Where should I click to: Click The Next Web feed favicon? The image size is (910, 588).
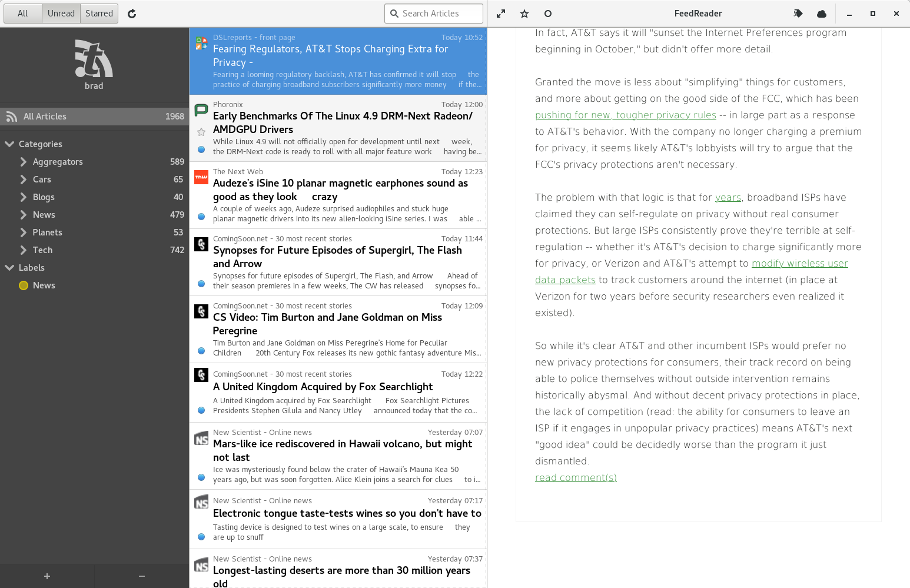pyautogui.click(x=201, y=177)
